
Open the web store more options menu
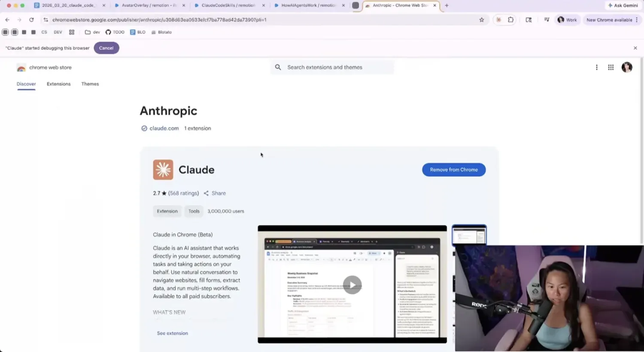pos(596,67)
